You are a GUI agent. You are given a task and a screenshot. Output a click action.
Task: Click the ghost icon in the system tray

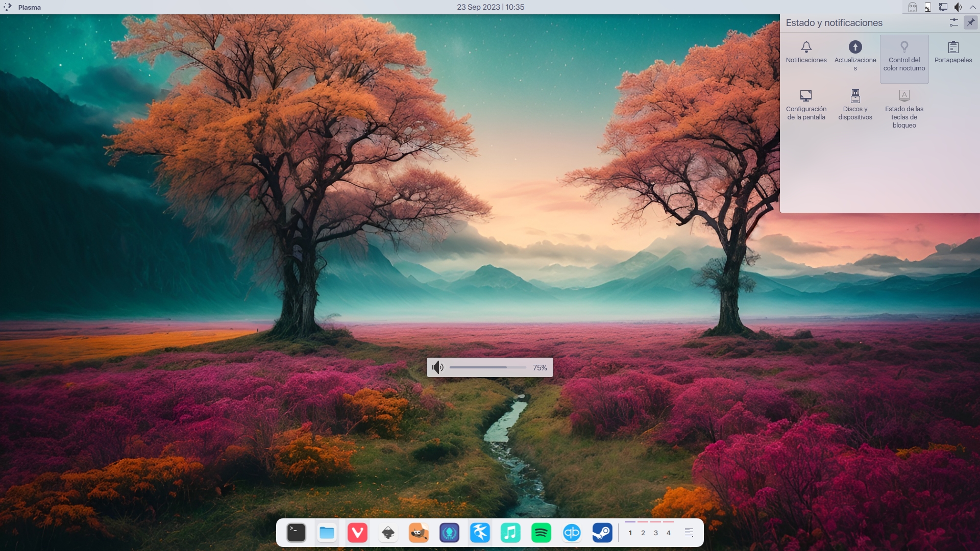tap(912, 7)
